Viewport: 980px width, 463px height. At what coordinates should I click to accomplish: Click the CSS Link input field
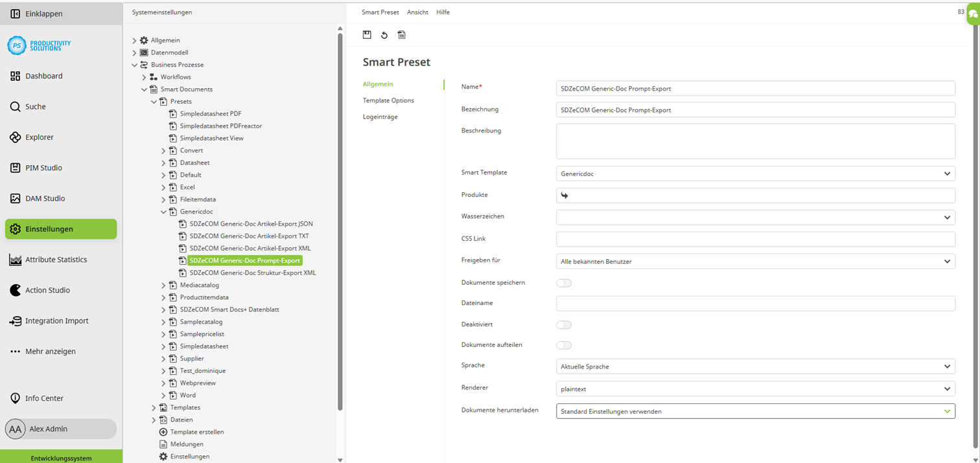coord(756,239)
